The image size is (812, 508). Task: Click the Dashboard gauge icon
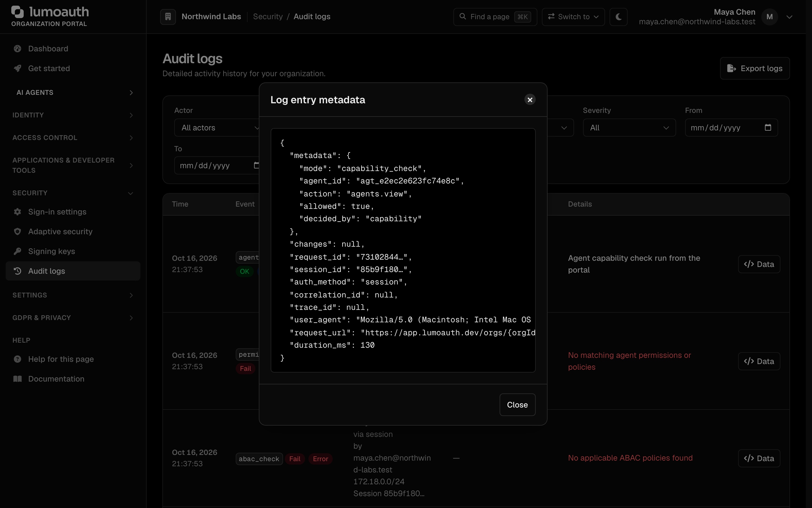coord(17,49)
